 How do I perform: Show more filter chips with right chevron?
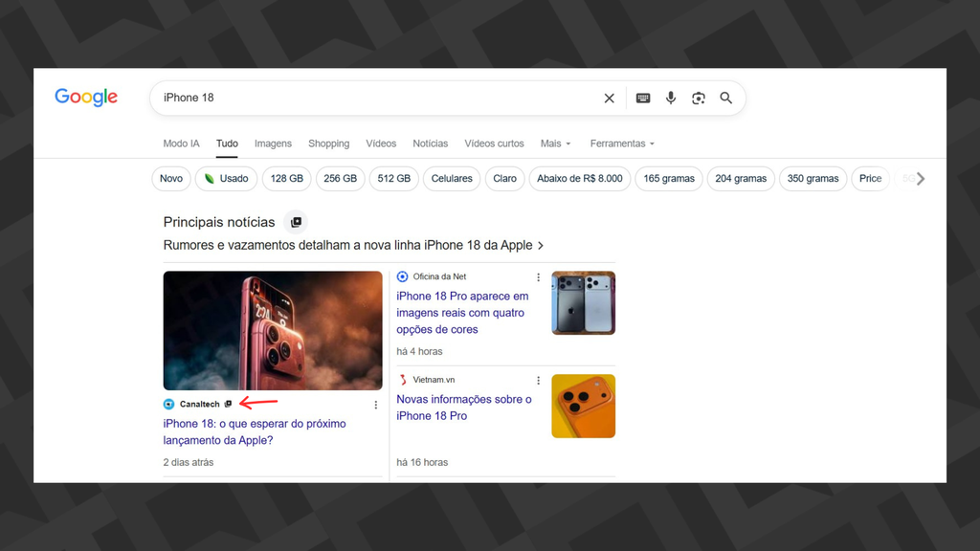[920, 179]
